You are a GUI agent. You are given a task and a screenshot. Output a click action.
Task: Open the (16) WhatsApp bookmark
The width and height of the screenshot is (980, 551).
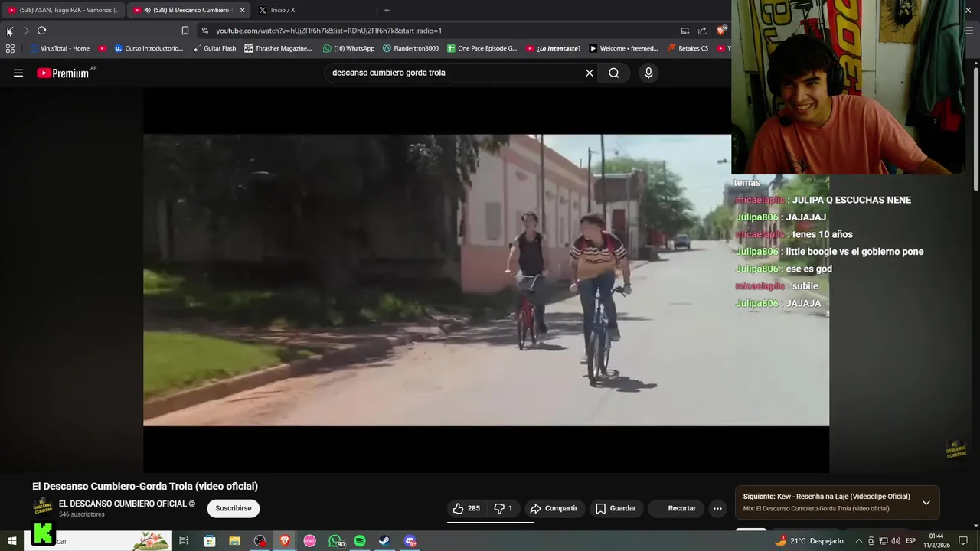348,48
